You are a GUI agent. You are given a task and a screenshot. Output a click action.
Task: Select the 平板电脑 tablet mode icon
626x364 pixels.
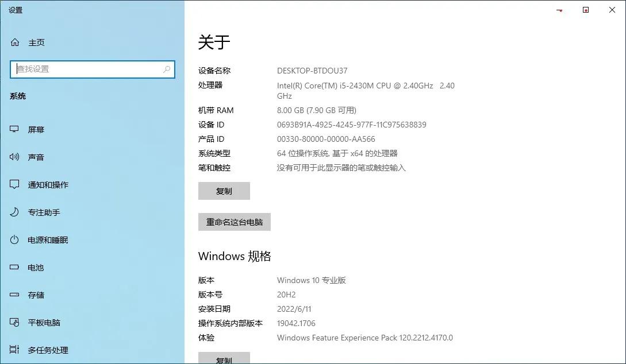coord(14,322)
